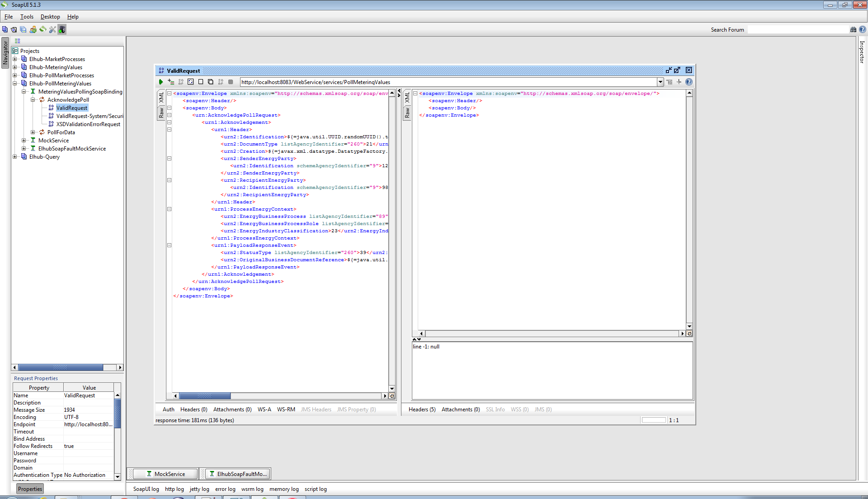Open the Tools menu
This screenshot has width=868, height=499.
(27, 17)
